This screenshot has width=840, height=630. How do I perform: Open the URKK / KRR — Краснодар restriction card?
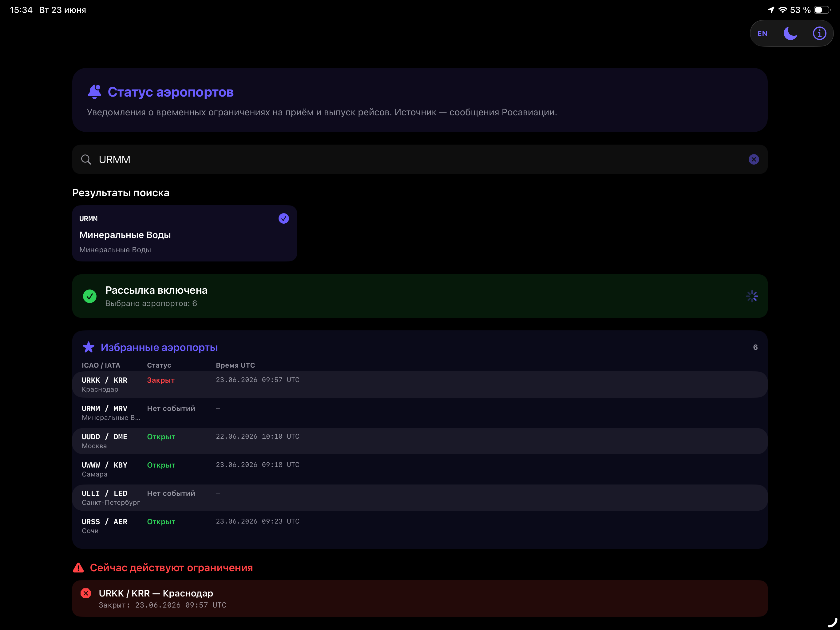420,598
